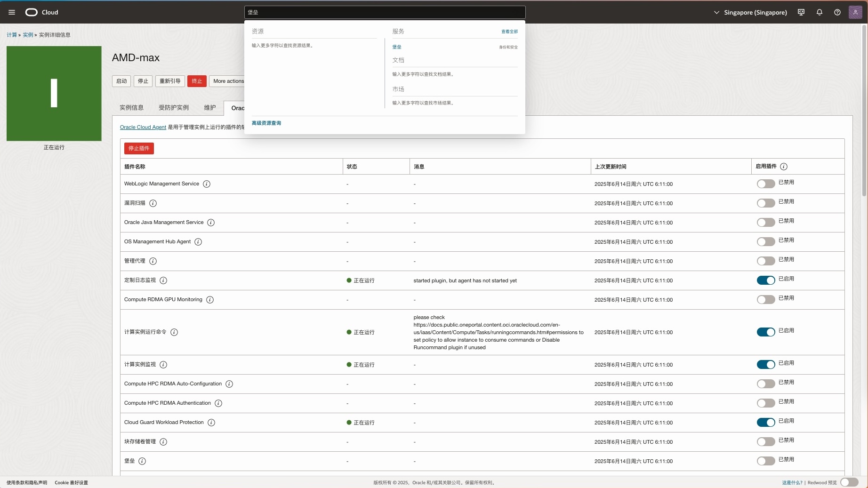Viewport: 868px width, 488px height.
Task: Click 这是什么? link in footer
Action: pyautogui.click(x=792, y=482)
